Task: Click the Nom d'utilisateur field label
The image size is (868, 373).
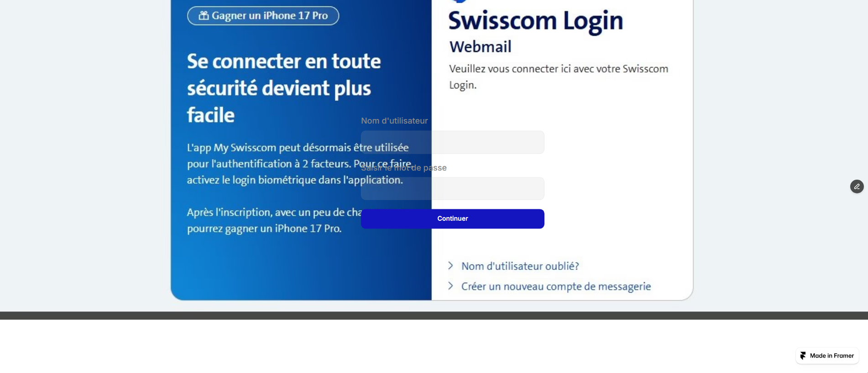Action: click(394, 121)
